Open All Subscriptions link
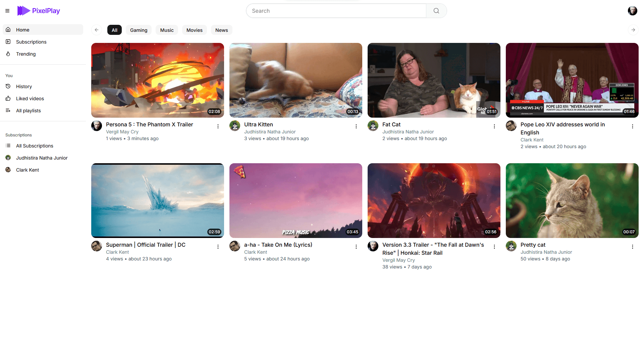Image resolution: width=644 pixels, height=362 pixels. pos(43,145)
